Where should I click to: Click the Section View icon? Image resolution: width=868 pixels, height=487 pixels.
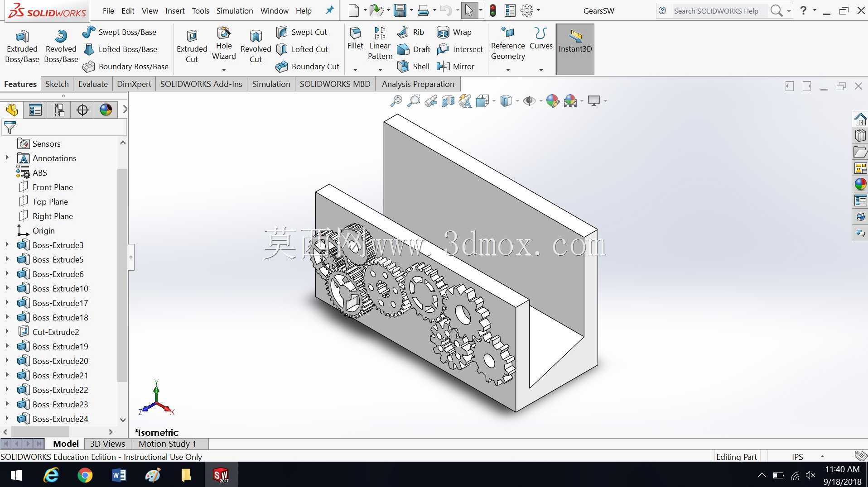(448, 100)
